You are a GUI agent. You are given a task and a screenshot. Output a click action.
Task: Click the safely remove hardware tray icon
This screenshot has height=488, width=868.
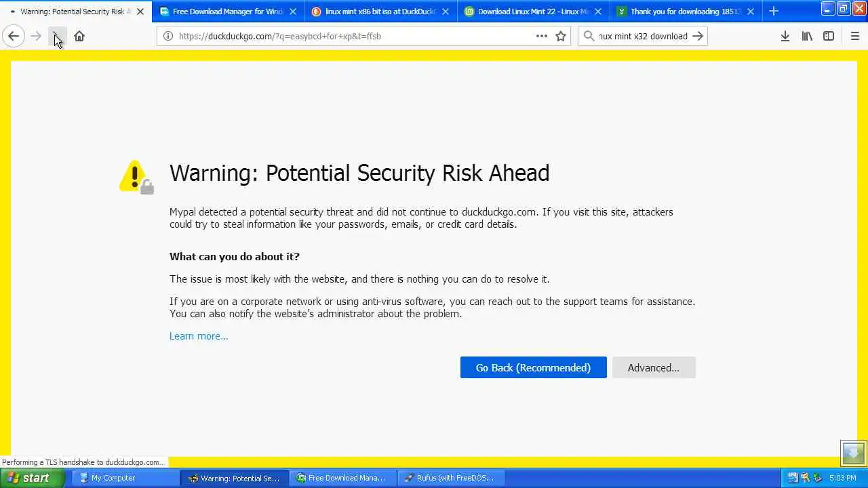(817, 478)
